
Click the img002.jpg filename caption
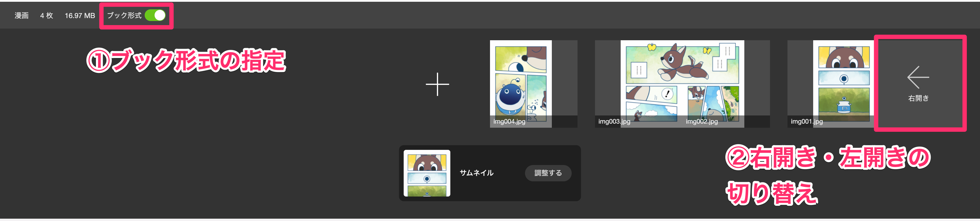(x=701, y=121)
